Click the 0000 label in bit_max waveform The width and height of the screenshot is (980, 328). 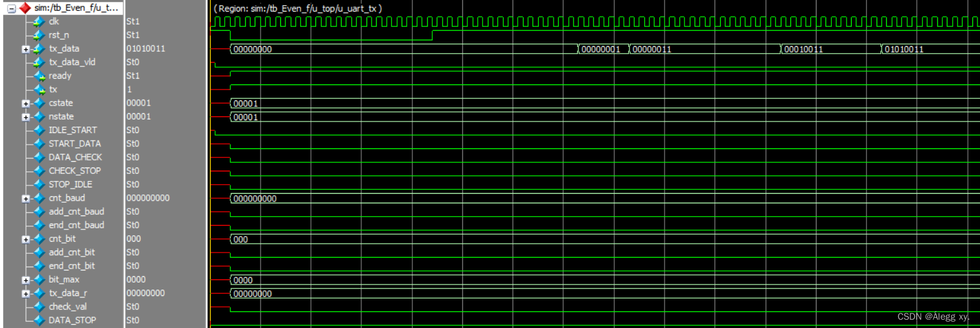(243, 280)
